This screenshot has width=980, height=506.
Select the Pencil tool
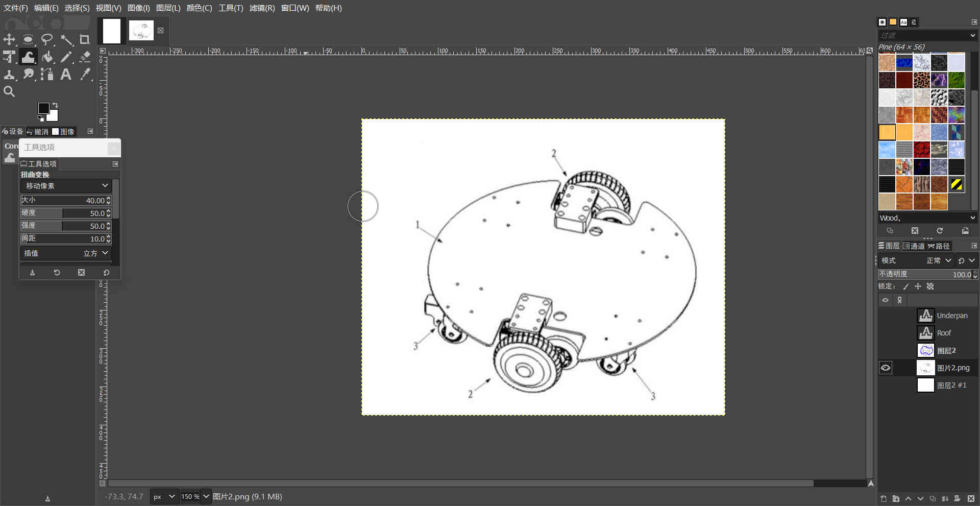(66, 57)
